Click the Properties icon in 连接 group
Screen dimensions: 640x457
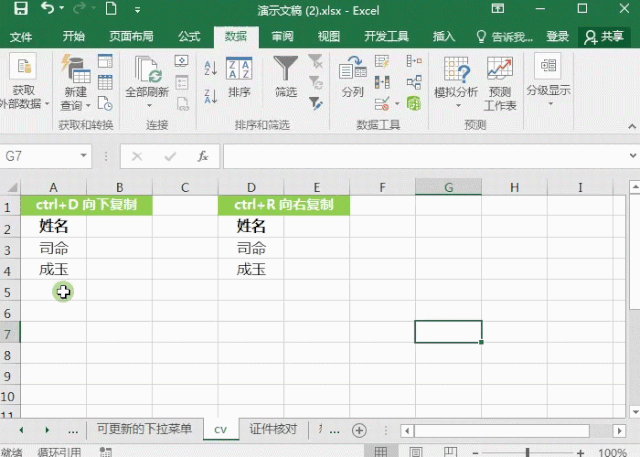pyautogui.click(x=182, y=82)
